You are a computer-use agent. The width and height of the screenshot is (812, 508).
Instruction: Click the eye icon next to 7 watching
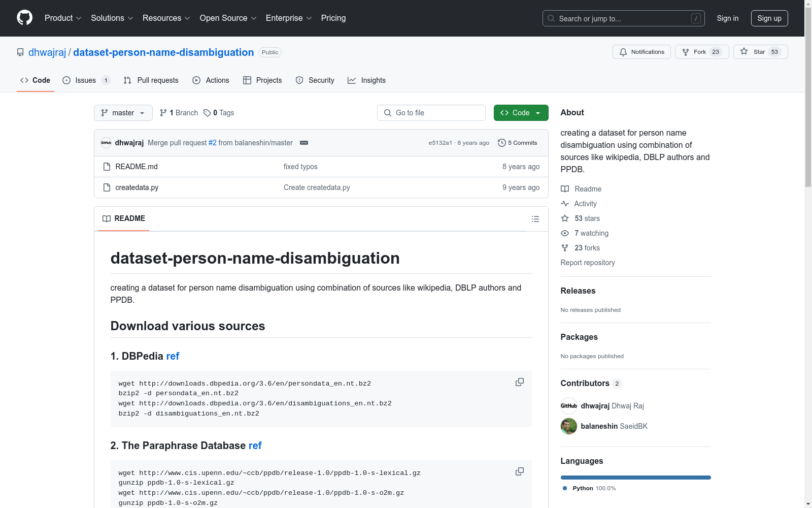coord(565,233)
